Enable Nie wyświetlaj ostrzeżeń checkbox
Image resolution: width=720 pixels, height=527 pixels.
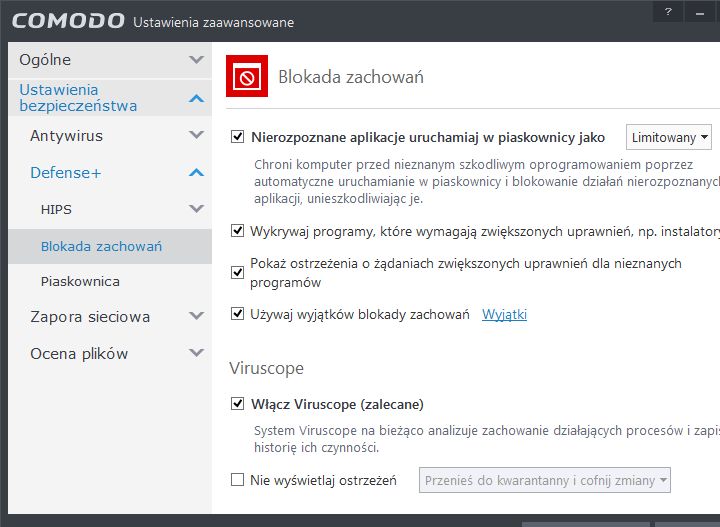(x=238, y=480)
